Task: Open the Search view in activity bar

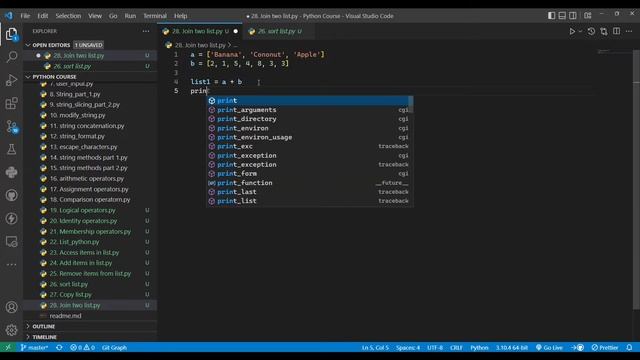Action: pos(11,56)
